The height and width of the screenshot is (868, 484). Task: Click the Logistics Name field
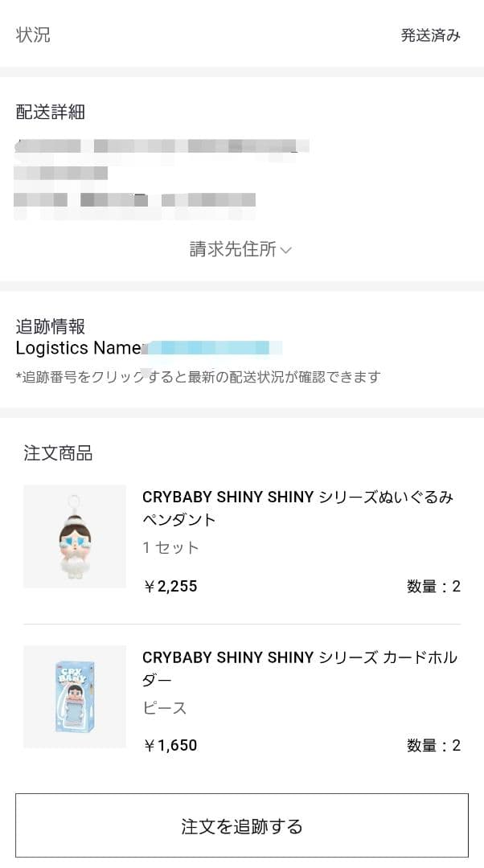click(78, 348)
